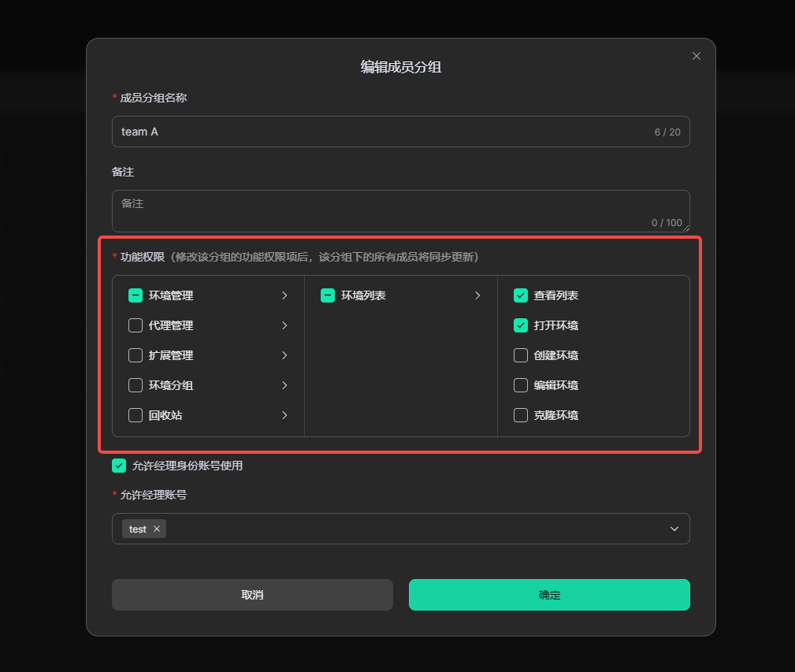Click the 成员分组名称 input field
This screenshot has height=672, width=795.
378,132
